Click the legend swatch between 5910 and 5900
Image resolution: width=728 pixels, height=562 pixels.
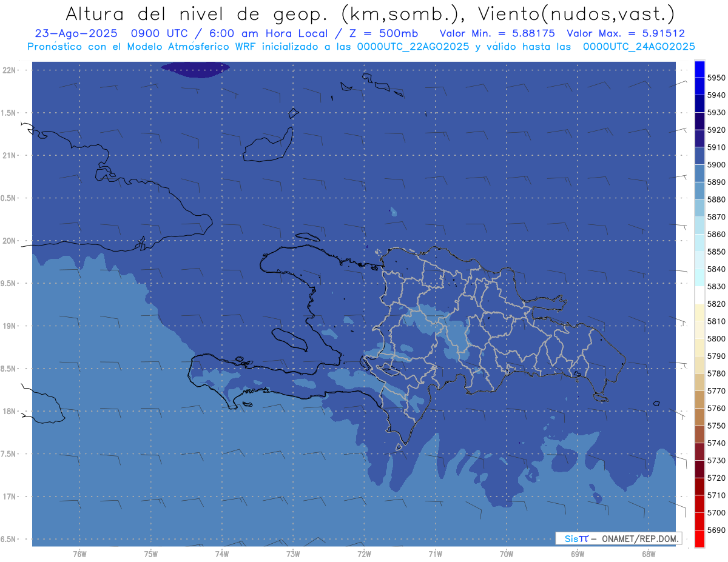point(699,156)
